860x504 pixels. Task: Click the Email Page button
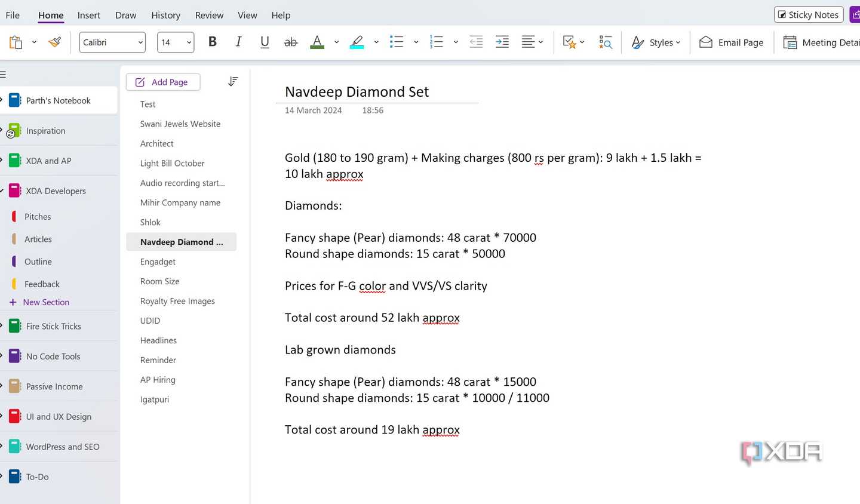(731, 42)
